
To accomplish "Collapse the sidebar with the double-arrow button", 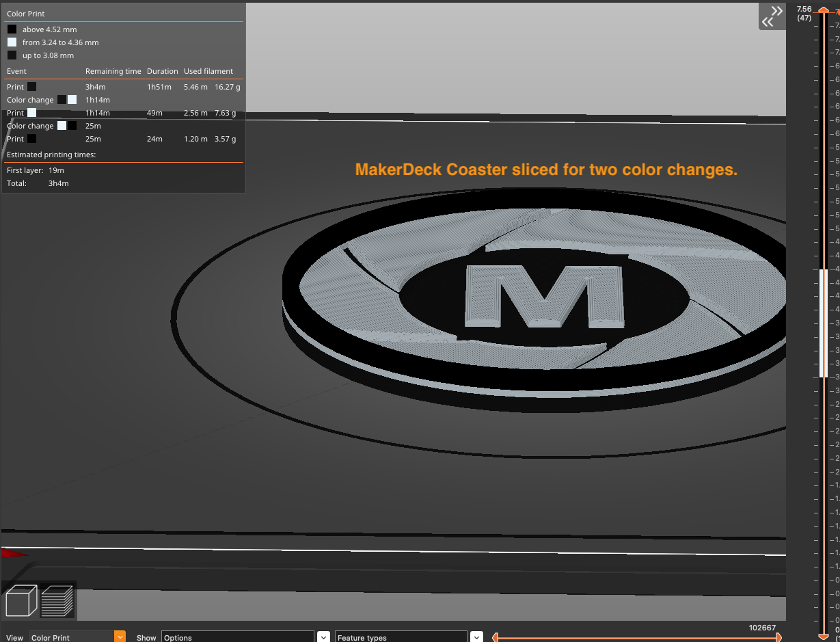I will pyautogui.click(x=772, y=16).
